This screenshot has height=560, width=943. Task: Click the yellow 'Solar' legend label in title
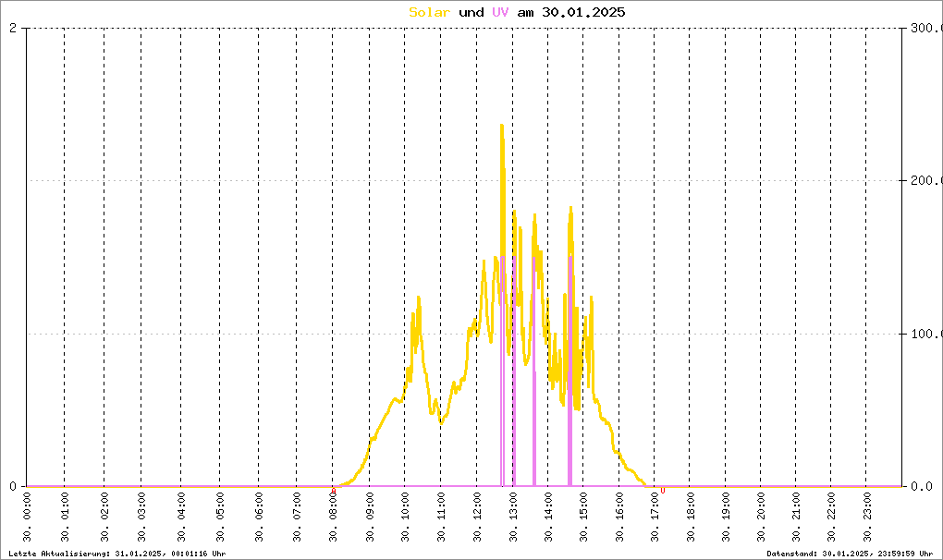click(x=430, y=12)
